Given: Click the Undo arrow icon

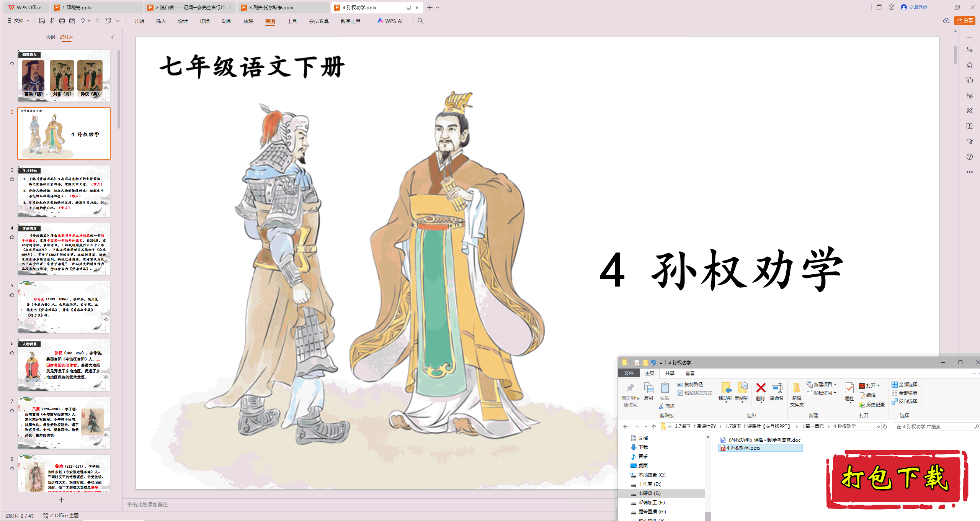Looking at the screenshot, I should tap(82, 21).
